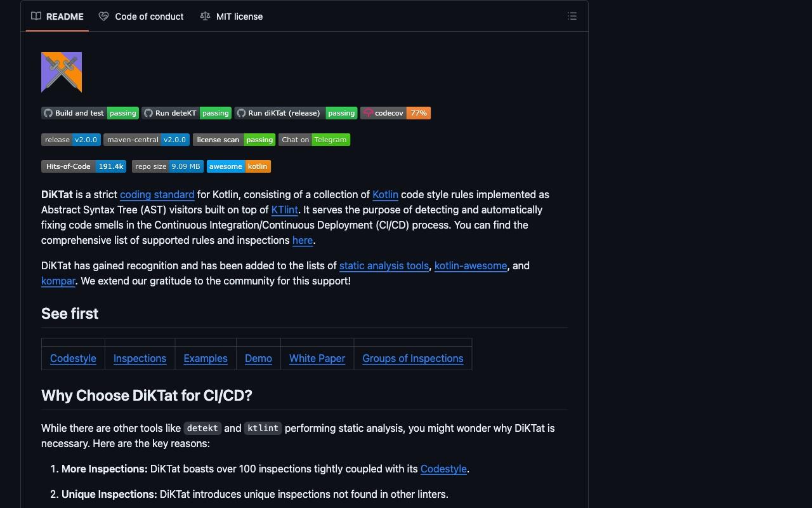Open the KTlint link

tap(284, 210)
